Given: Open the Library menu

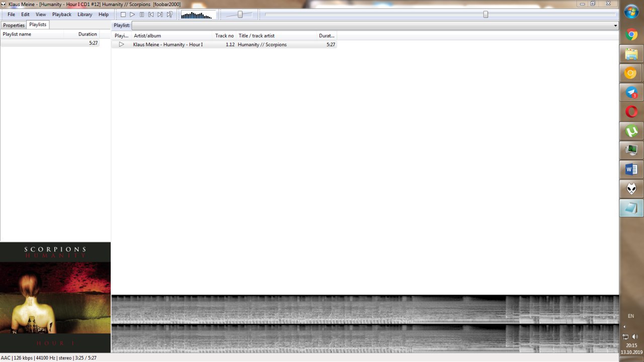Looking at the screenshot, I should click(x=85, y=15).
